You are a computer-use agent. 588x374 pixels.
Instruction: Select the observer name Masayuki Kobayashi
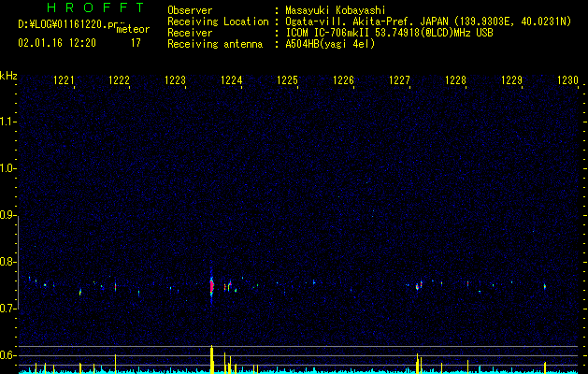pos(336,10)
